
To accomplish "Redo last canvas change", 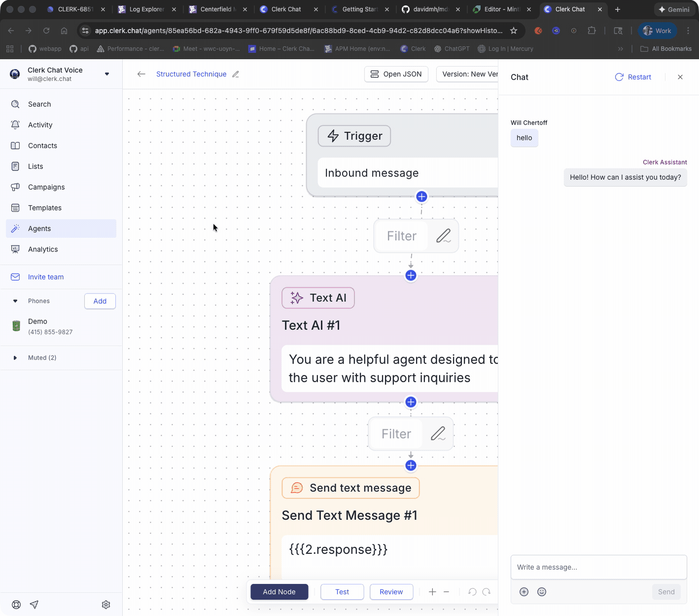I will (487, 592).
